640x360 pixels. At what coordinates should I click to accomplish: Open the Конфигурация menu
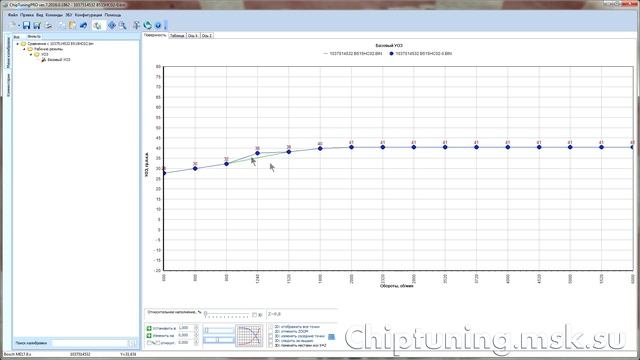click(x=88, y=15)
